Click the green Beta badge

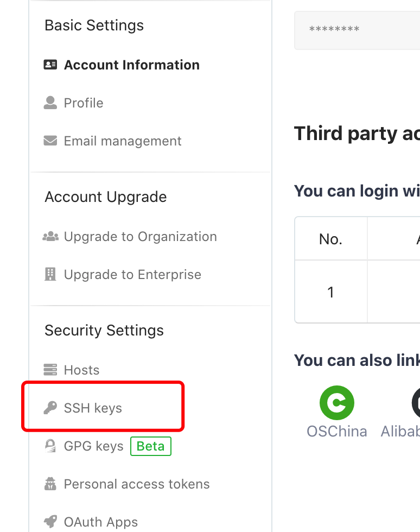point(151,446)
